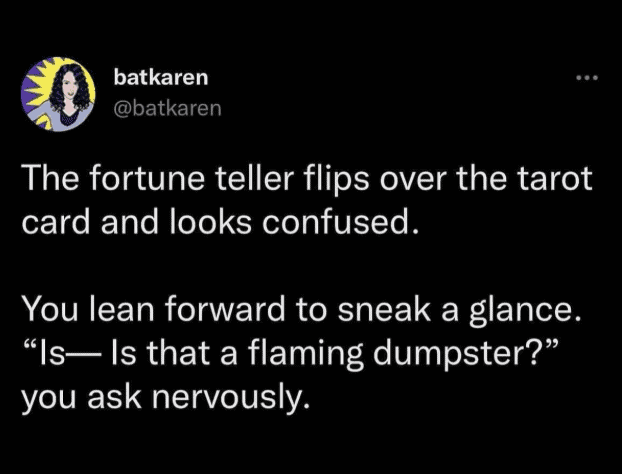Open the batkaren display name link

click(x=161, y=77)
